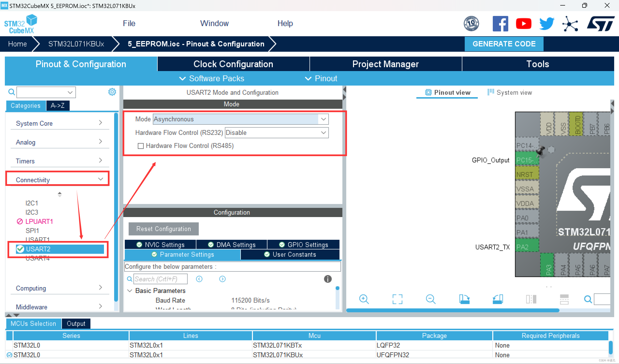619x364 pixels.
Task: Open the NVIC Settings tab
Action: pos(160,244)
